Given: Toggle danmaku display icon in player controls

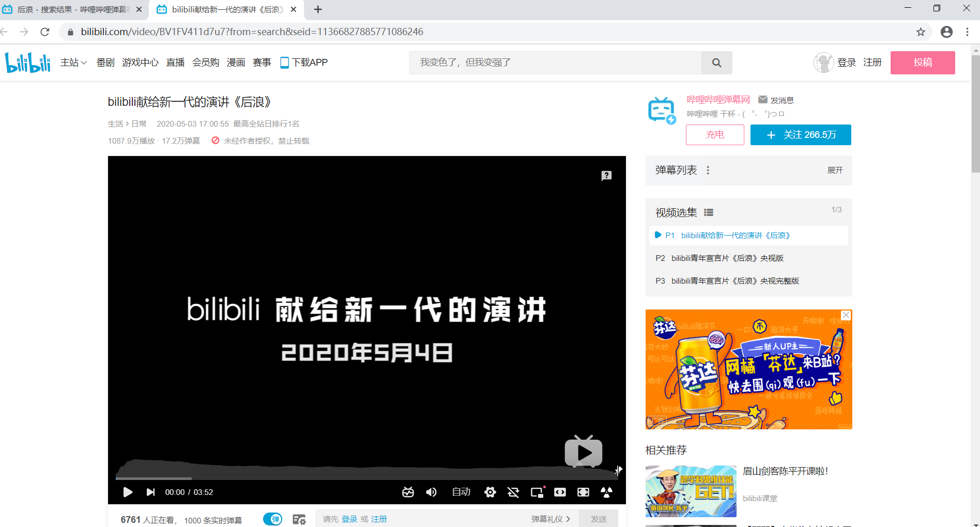Looking at the screenshot, I should 408,492.
